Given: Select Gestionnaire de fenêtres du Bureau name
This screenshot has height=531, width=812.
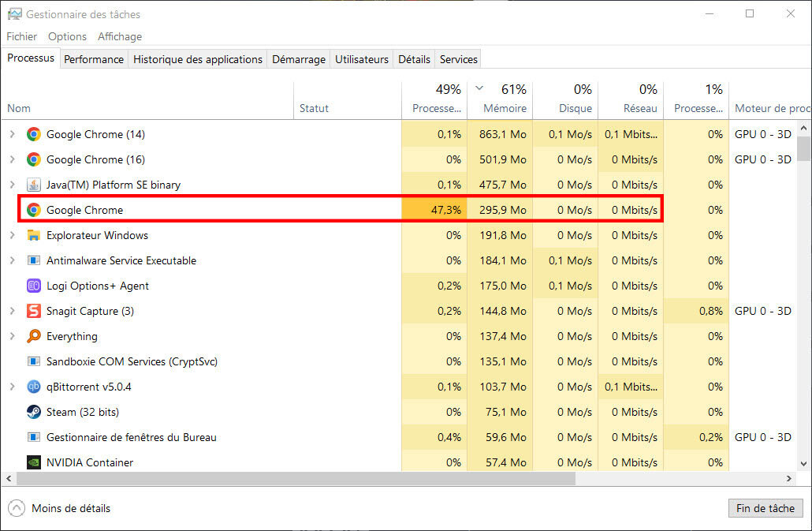Looking at the screenshot, I should [132, 437].
